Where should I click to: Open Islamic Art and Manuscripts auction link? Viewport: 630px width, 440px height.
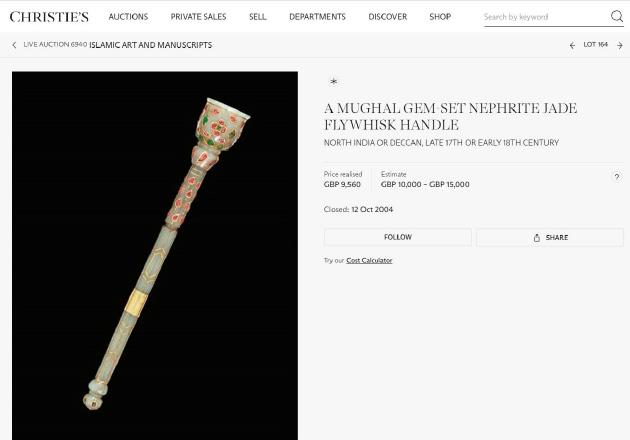(x=150, y=45)
